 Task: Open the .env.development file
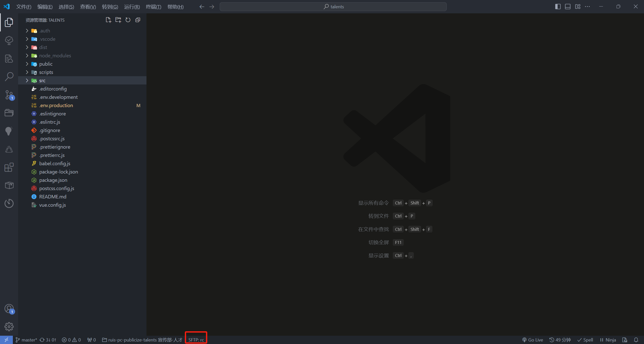(x=82, y=97)
